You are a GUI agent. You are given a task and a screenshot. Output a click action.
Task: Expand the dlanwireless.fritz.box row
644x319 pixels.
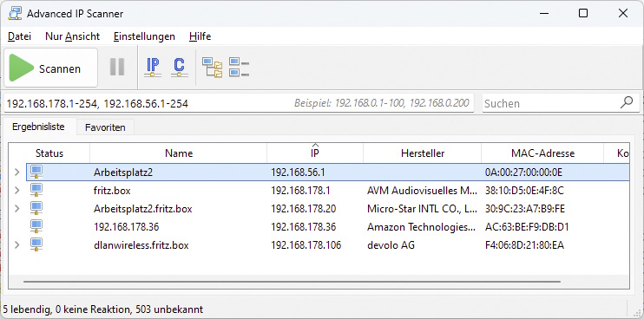[x=16, y=245]
